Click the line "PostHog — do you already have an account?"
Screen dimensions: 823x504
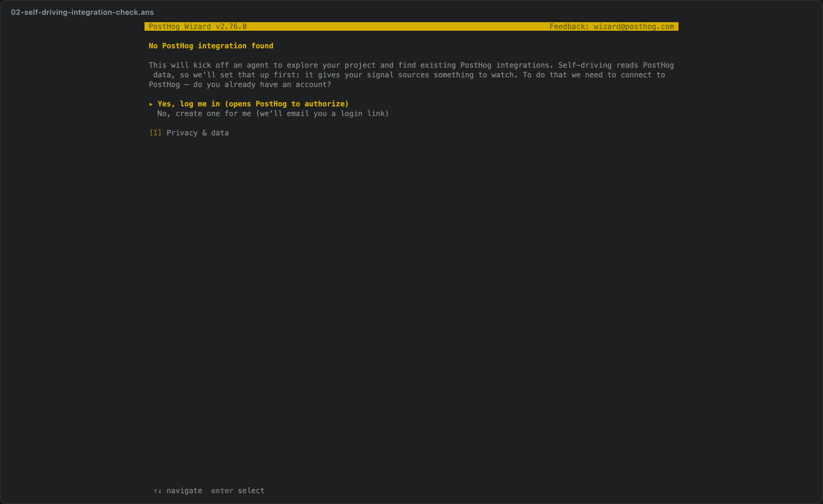pos(240,84)
